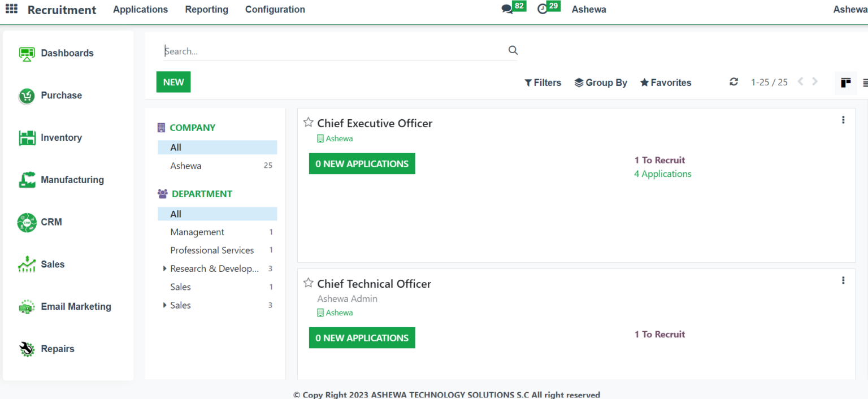The height and width of the screenshot is (399, 868).
Task: Open the Repairs app icon
Action: coord(27,349)
